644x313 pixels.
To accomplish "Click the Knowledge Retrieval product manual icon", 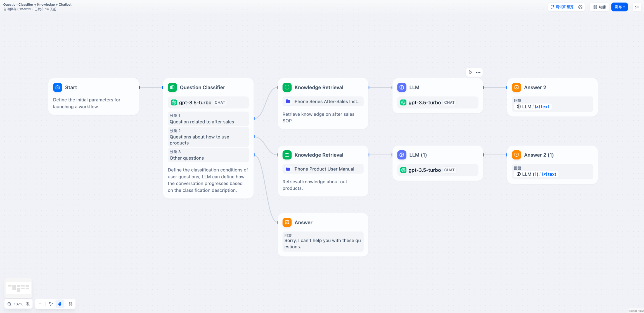I will pyautogui.click(x=288, y=169).
